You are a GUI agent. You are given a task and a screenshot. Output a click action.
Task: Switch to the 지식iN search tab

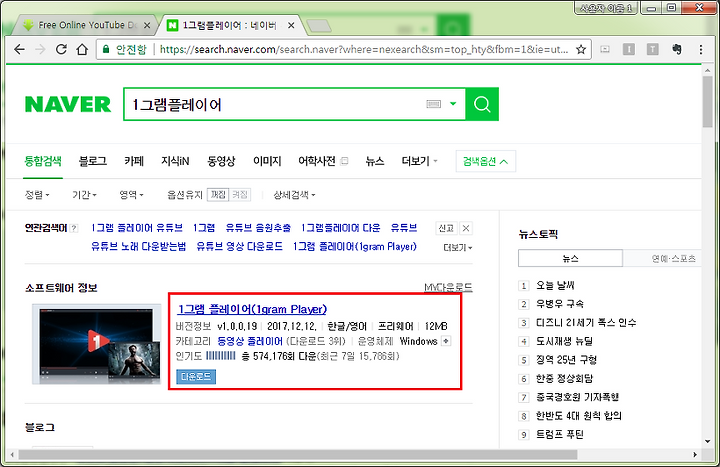point(175,161)
